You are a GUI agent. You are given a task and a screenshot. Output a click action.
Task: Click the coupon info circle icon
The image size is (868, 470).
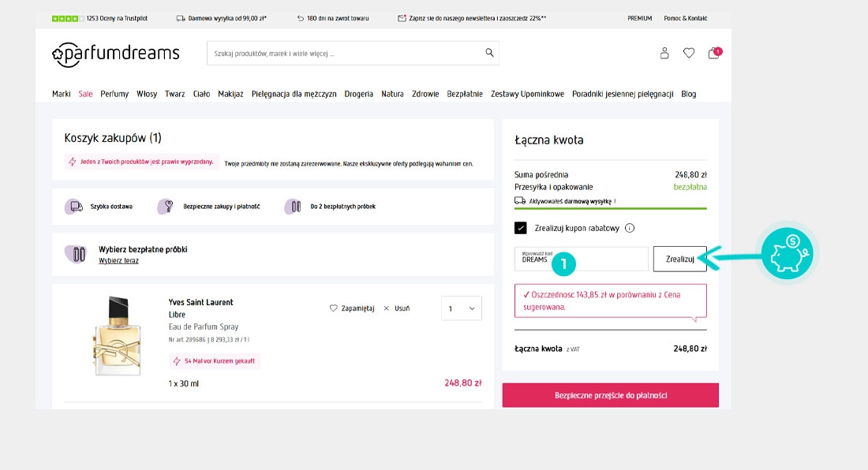tap(630, 229)
